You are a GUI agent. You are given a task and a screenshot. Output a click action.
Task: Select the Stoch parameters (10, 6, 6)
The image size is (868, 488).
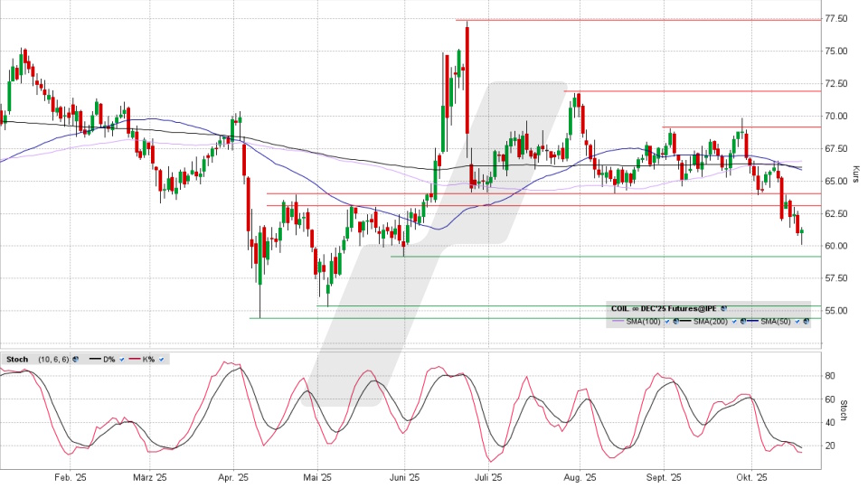tap(52, 359)
